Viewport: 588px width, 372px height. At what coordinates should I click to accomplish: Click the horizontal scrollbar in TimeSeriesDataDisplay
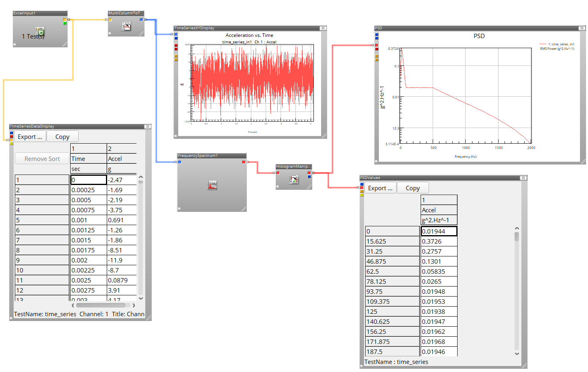pyautogui.click(x=101, y=305)
